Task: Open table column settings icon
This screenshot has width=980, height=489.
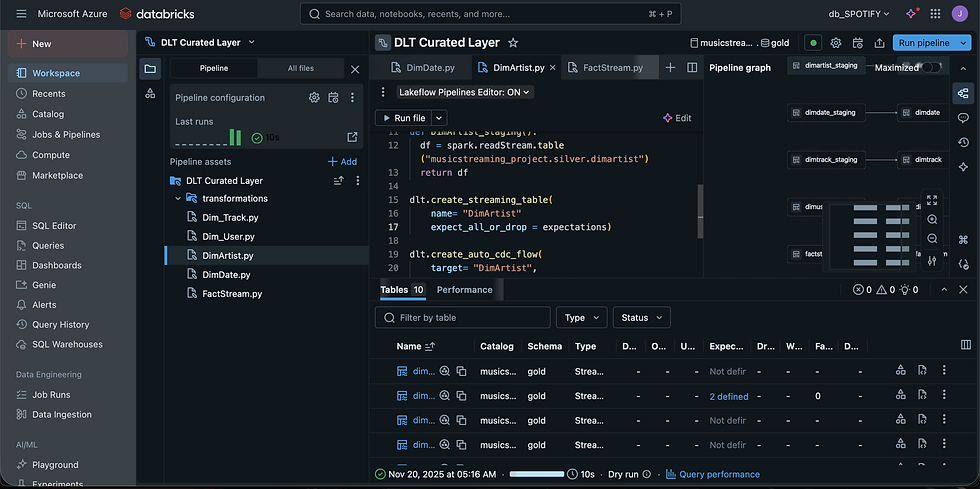Action: point(966,345)
